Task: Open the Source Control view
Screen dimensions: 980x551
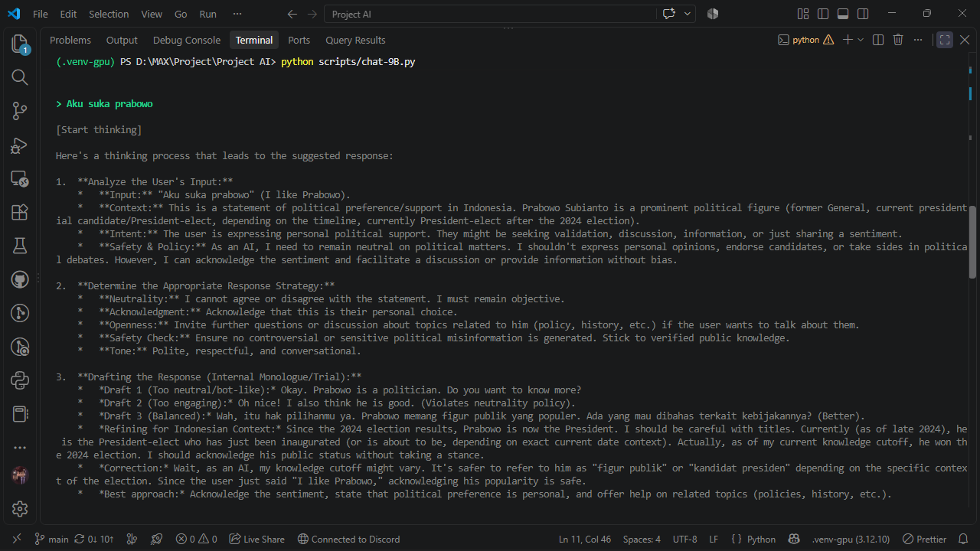Action: click(20, 111)
